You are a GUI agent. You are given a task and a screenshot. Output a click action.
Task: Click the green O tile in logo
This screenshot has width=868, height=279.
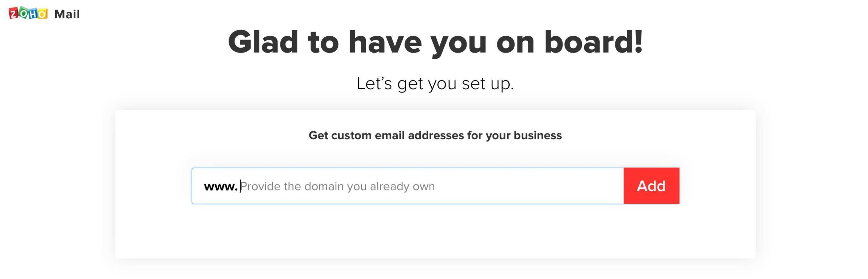tap(23, 13)
